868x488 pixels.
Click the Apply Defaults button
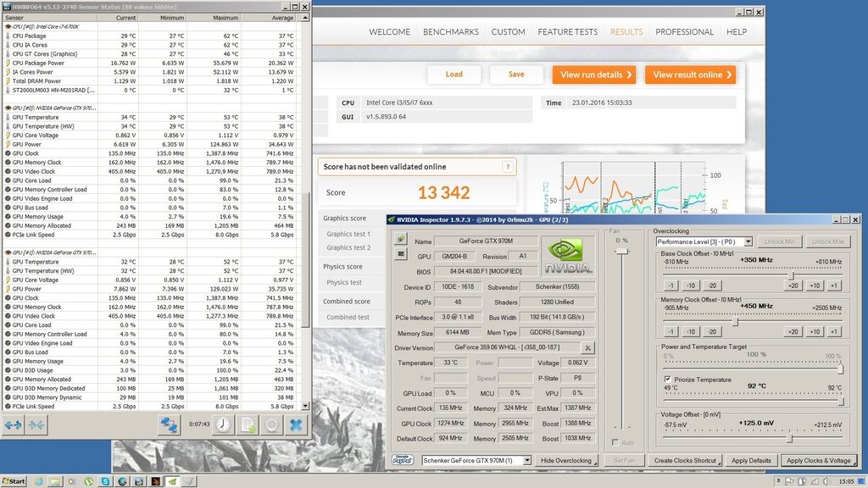point(751,460)
